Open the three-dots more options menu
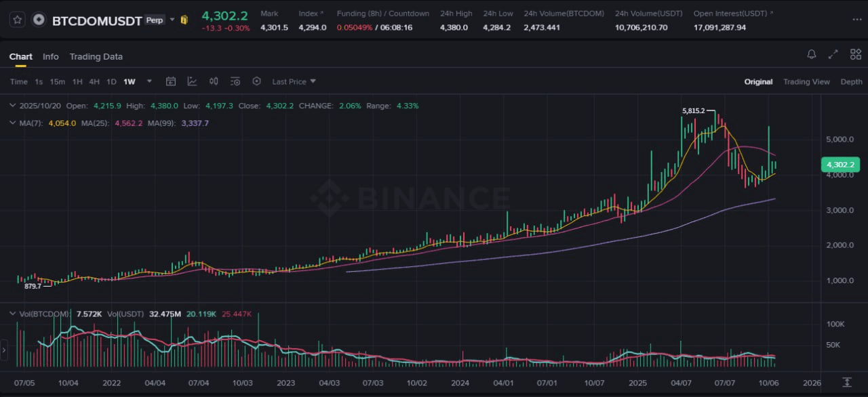Image resolution: width=868 pixels, height=397 pixels. (856, 20)
